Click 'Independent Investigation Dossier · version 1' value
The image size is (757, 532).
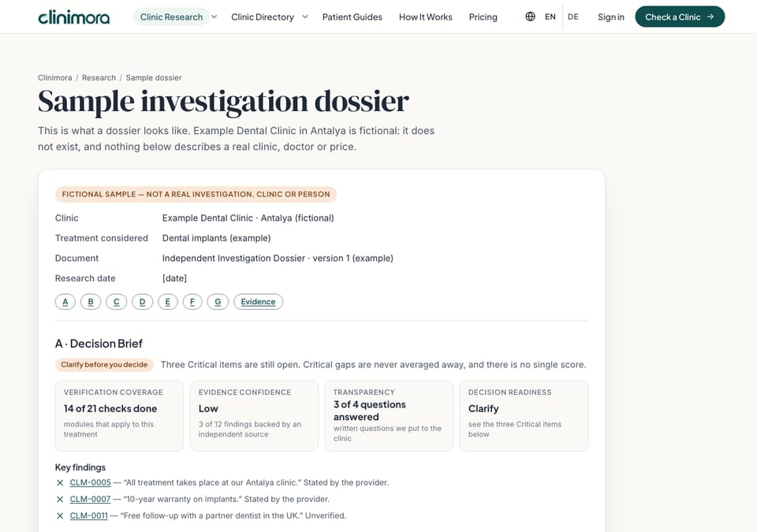[278, 259]
